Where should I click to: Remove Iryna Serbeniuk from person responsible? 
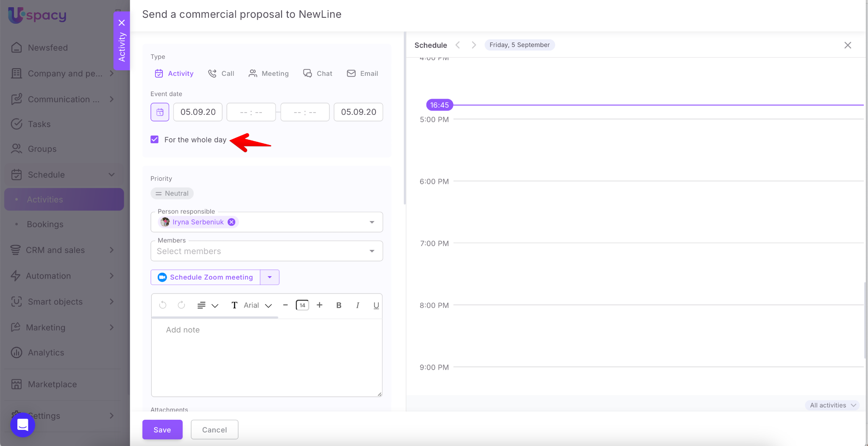point(231,222)
